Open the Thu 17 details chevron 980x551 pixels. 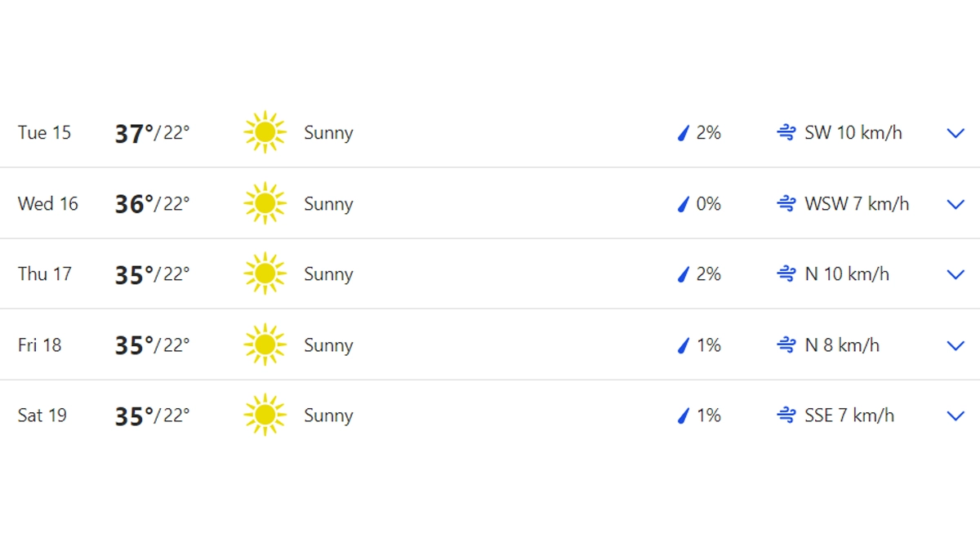[x=955, y=274]
